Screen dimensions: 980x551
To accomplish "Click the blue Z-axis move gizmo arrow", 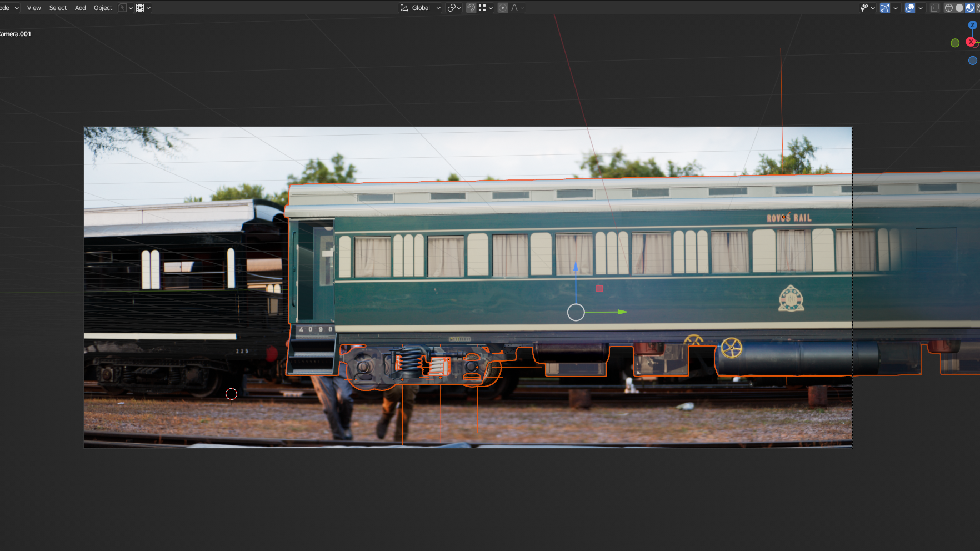I will pos(576,267).
